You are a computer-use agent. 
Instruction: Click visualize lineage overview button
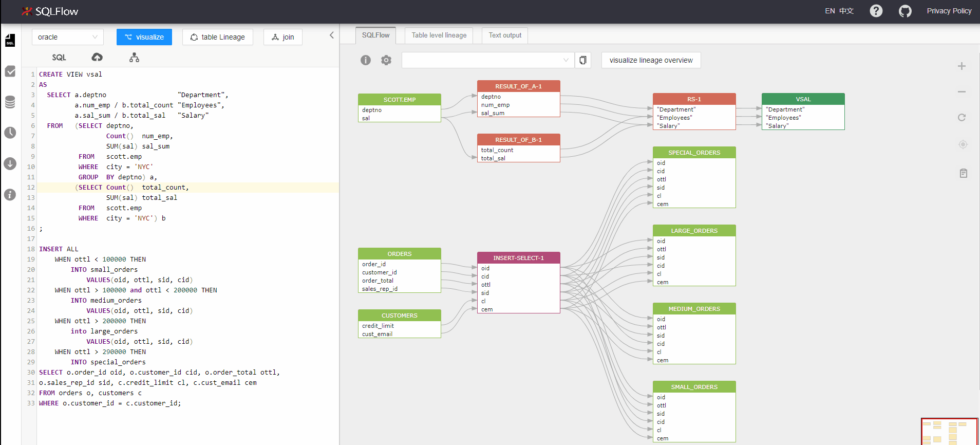pos(651,60)
